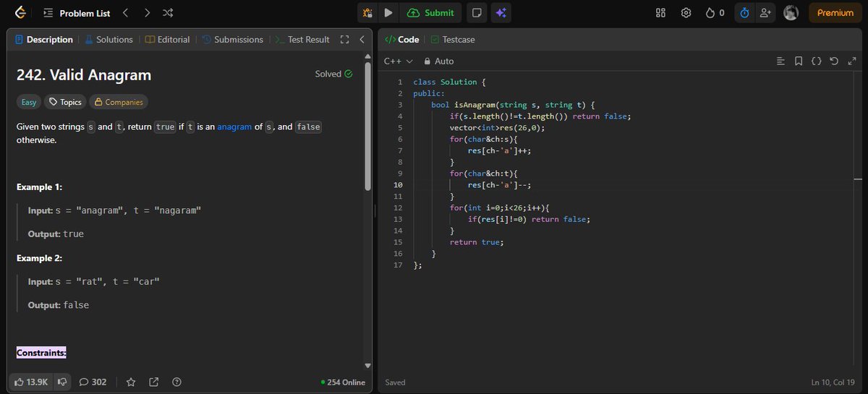Screen dimensions: 868x394
Task: Like the problem thumbs-up 13.9K
Action: [x=31, y=382]
